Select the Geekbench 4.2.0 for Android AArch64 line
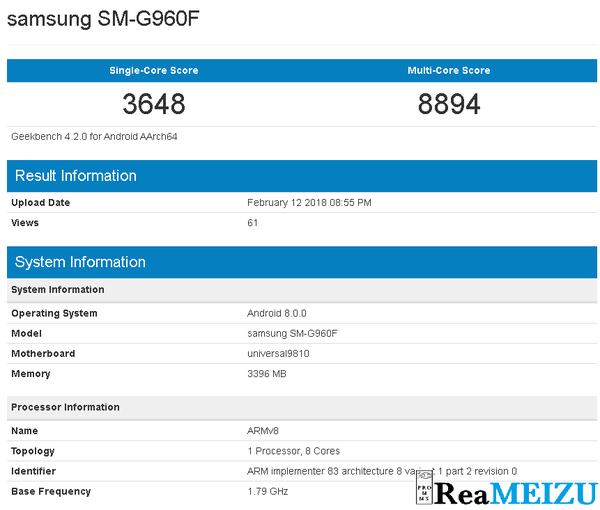The width and height of the screenshot is (600, 510). [x=94, y=137]
